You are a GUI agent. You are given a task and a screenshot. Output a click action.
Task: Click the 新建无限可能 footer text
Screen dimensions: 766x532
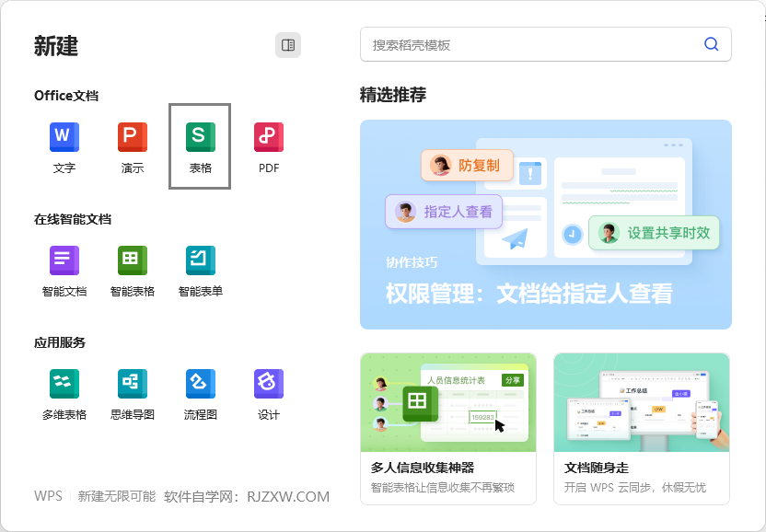click(117, 496)
